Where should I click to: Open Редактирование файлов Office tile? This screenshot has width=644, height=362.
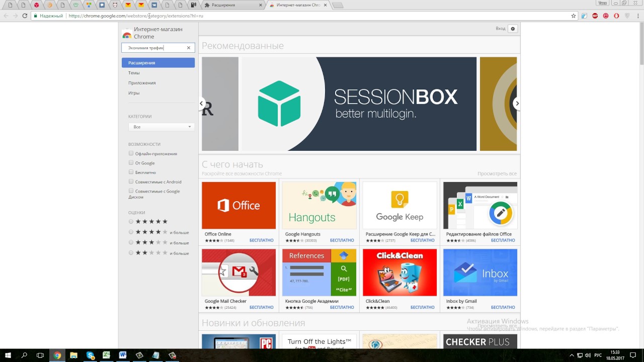(x=480, y=212)
